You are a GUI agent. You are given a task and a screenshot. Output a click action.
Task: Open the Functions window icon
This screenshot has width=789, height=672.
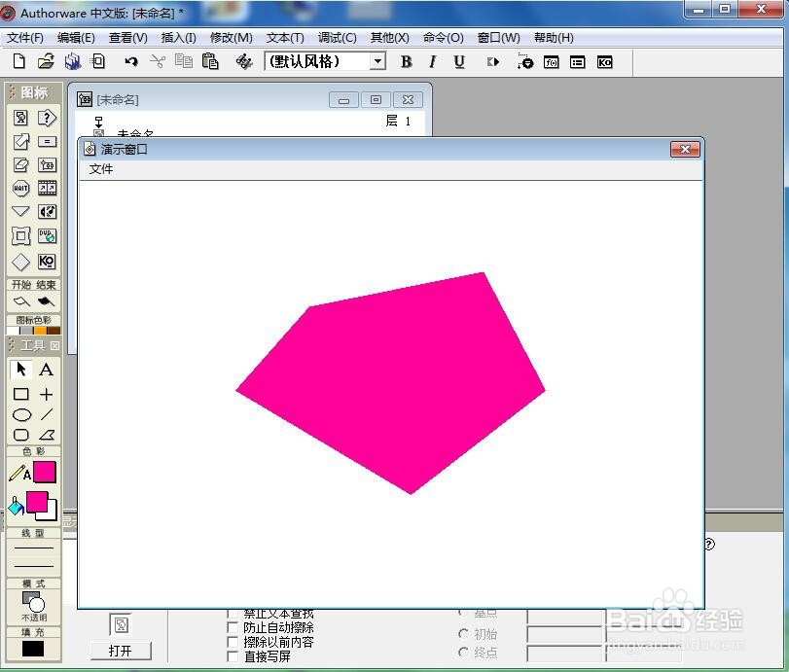tap(552, 62)
